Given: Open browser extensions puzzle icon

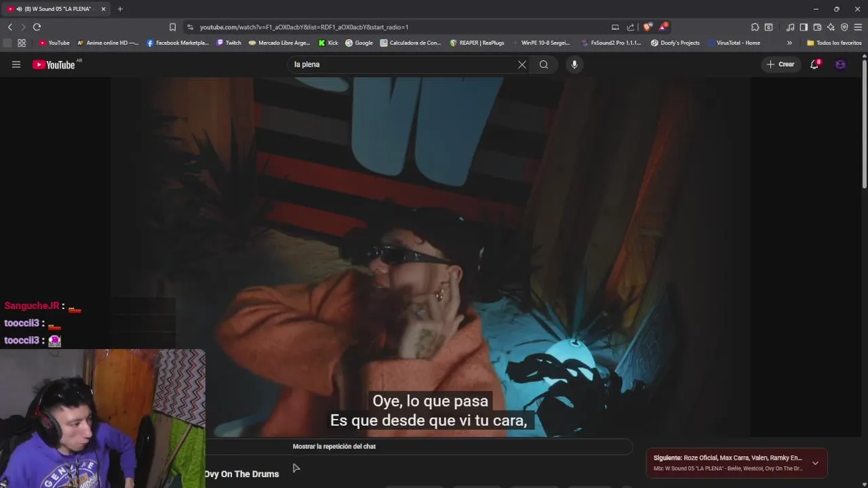Looking at the screenshot, I should point(755,27).
